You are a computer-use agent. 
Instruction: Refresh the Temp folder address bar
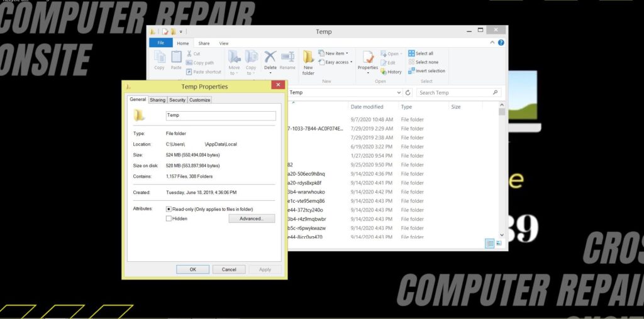click(408, 93)
